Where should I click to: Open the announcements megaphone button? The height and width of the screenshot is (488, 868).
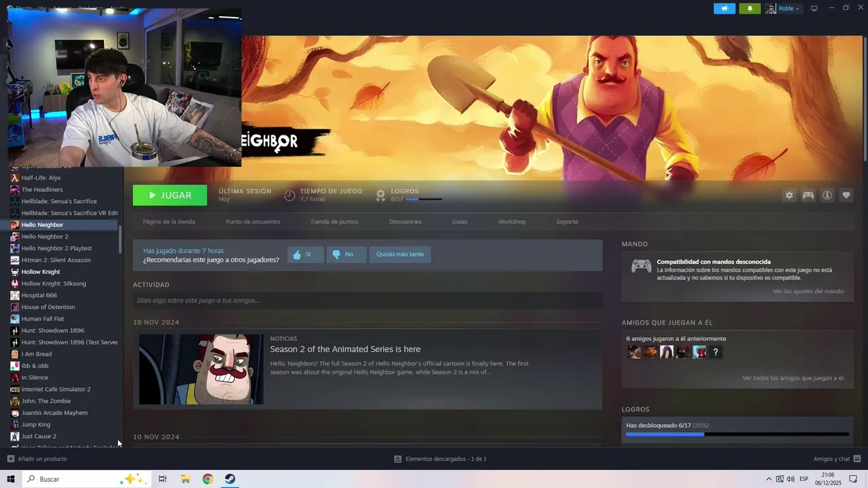(x=724, y=9)
